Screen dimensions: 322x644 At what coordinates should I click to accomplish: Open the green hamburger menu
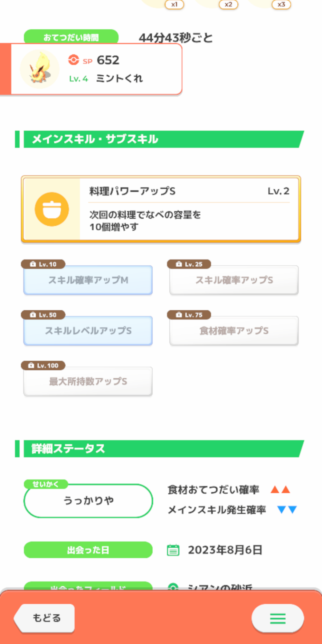pos(278,618)
